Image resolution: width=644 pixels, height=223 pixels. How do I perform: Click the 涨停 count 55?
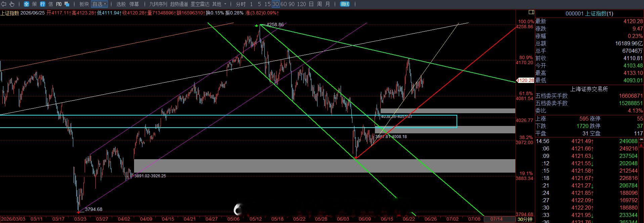640,119
